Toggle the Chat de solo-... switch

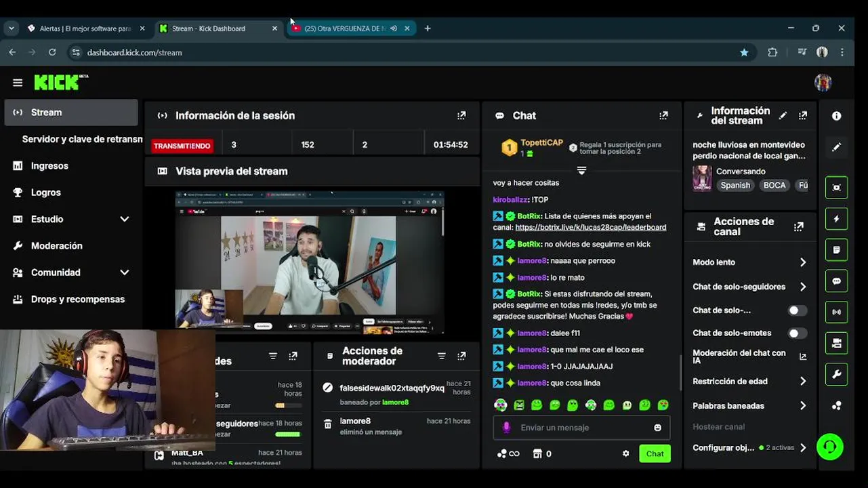pos(798,310)
